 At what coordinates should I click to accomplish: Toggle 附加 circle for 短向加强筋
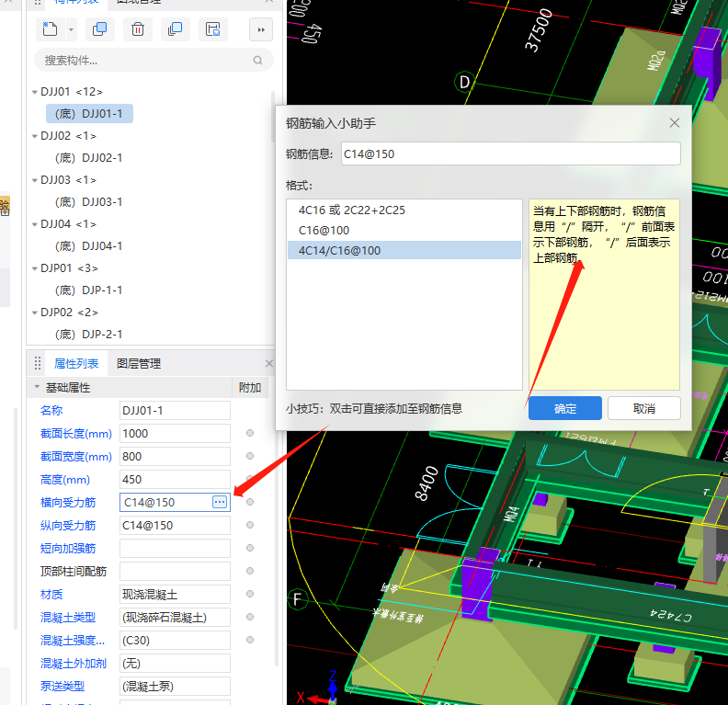(x=250, y=548)
